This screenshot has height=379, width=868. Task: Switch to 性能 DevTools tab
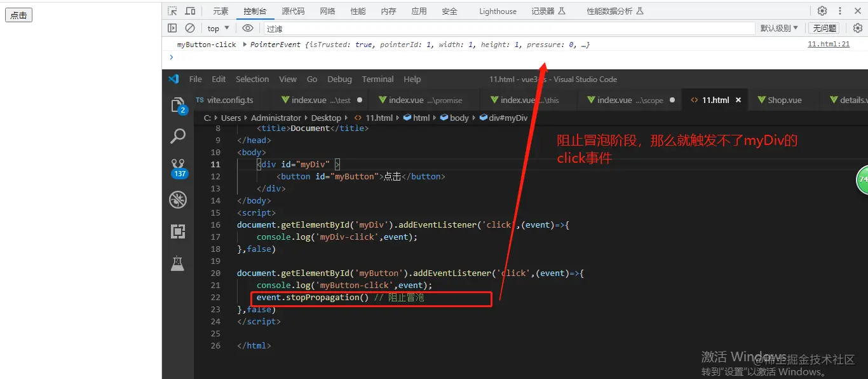(x=358, y=11)
